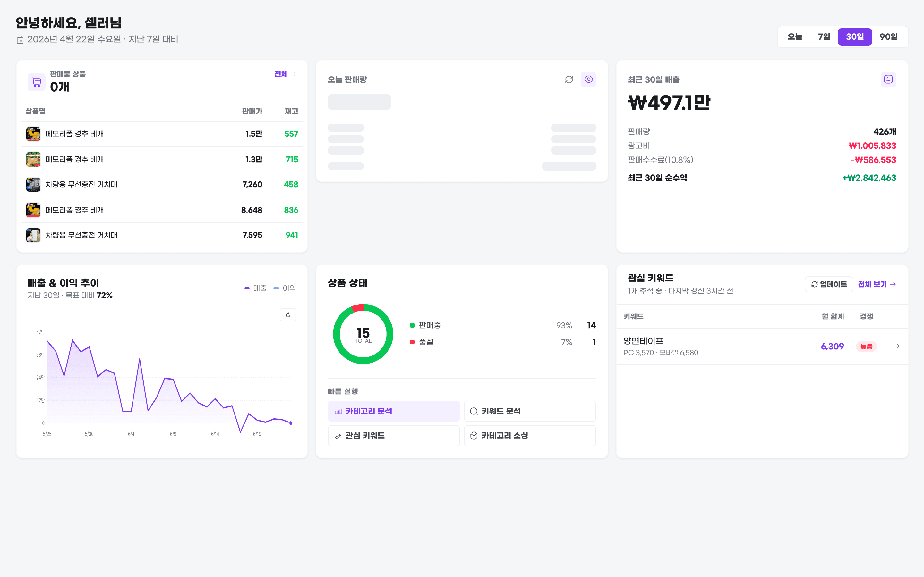Click the 차량용 무선충전 거치대 thumbnail priced 7,260

pos(33,184)
